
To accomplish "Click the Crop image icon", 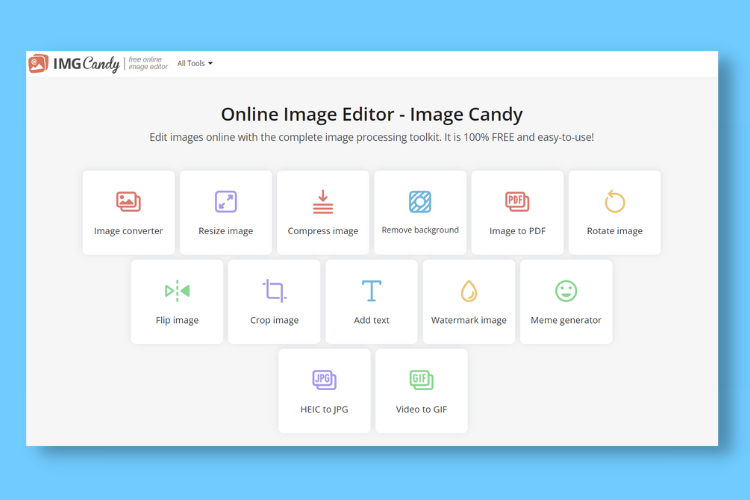I will 275,291.
